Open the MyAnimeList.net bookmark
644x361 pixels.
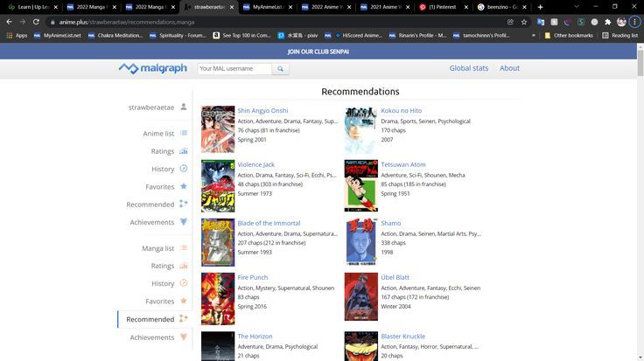58,36
